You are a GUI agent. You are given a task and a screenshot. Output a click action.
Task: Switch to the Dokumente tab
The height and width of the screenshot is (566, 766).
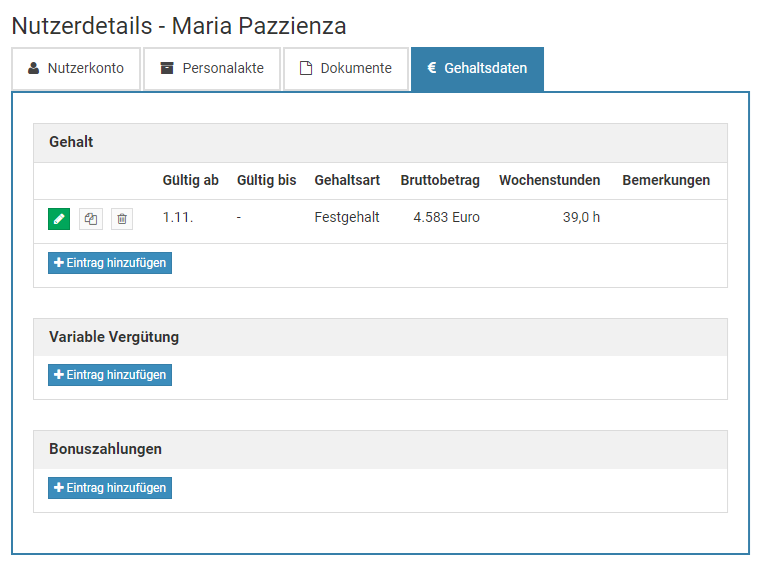pos(345,69)
